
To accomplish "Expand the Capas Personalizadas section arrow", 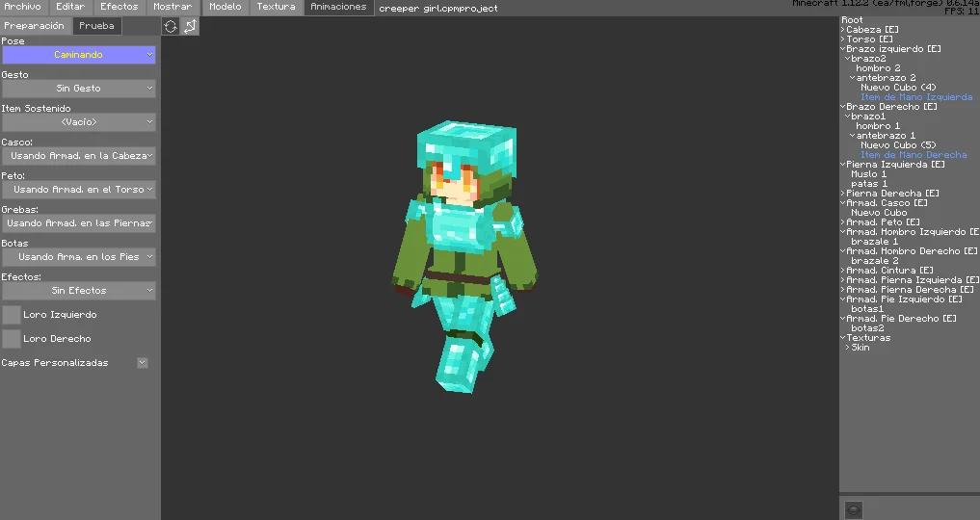I will 143,363.
